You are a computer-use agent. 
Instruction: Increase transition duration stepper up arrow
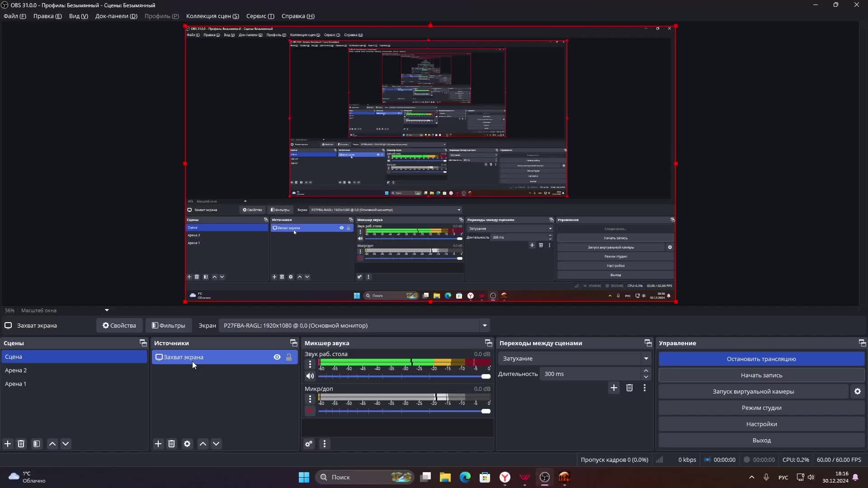[x=646, y=371]
